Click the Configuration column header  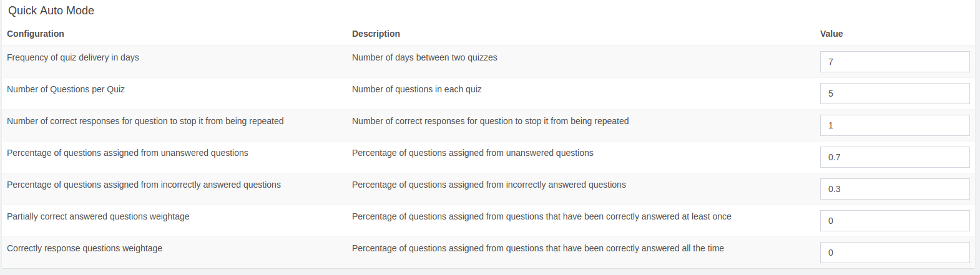36,34
